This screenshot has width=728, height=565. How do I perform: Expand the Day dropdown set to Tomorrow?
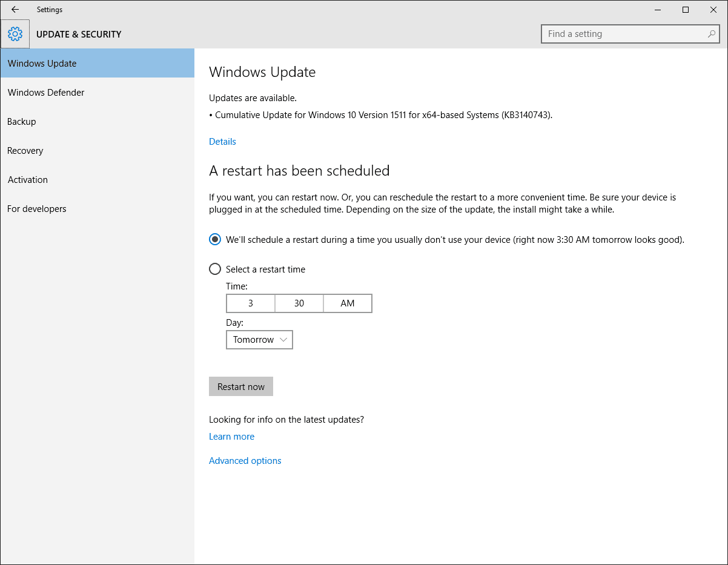tap(259, 340)
